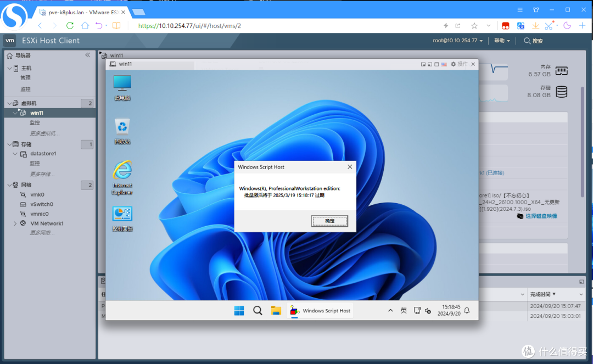Open the translate extension icon

pyautogui.click(x=521, y=26)
